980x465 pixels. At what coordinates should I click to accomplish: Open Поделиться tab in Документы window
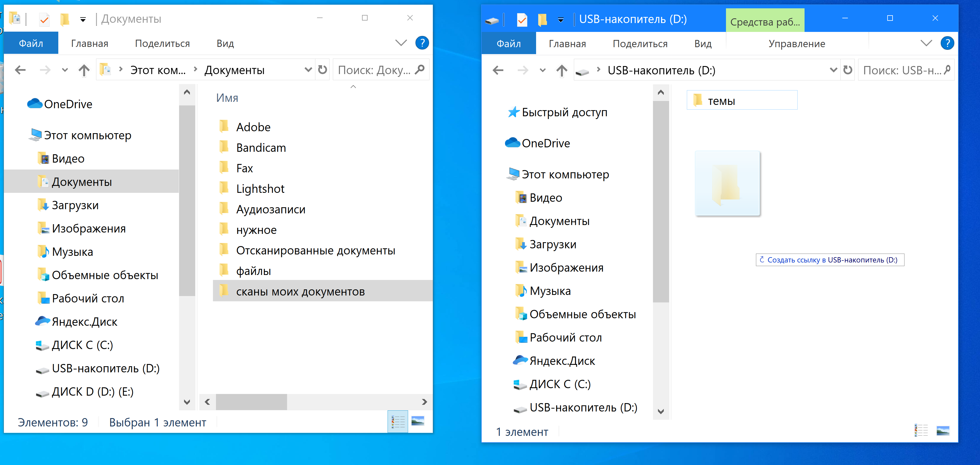pos(162,43)
